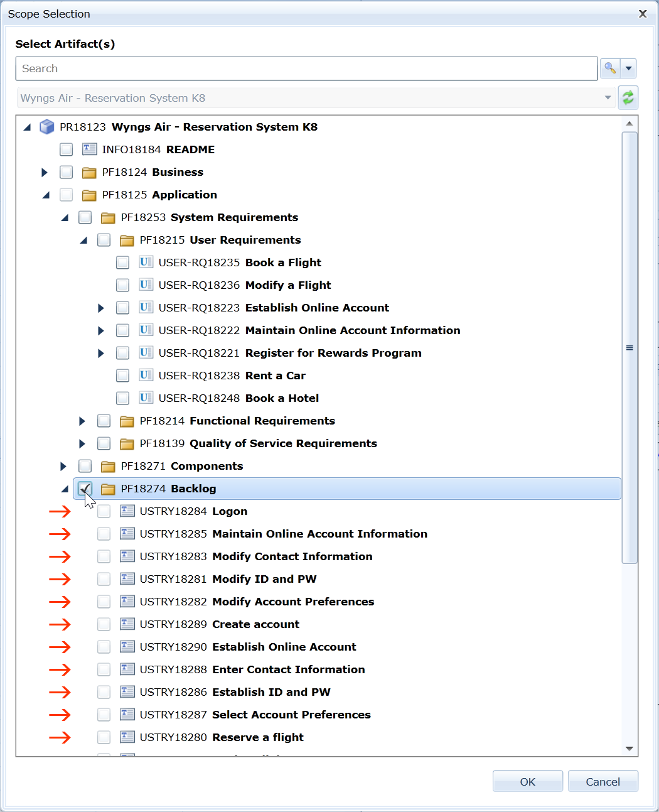Expand the PF18124 Business folder

pyautogui.click(x=45, y=172)
